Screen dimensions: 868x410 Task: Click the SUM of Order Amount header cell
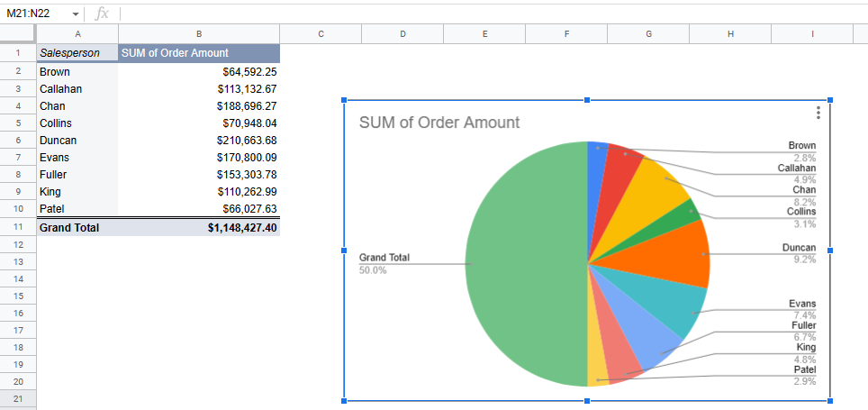198,53
